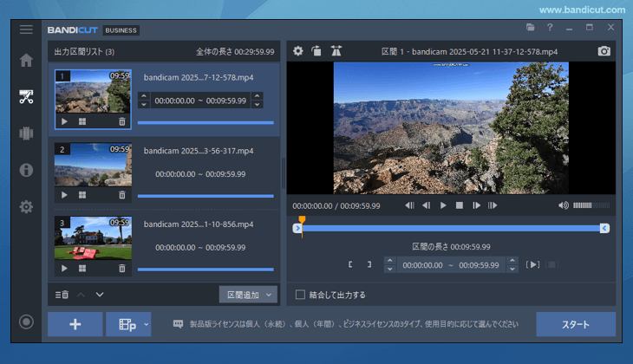Play segment 3 from list
Viewport: 633px width, 364px height.
point(64,269)
